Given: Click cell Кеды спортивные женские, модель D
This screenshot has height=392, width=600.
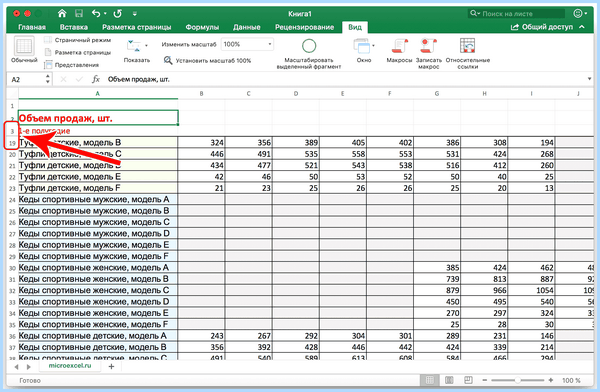Looking at the screenshot, I should [x=98, y=302].
